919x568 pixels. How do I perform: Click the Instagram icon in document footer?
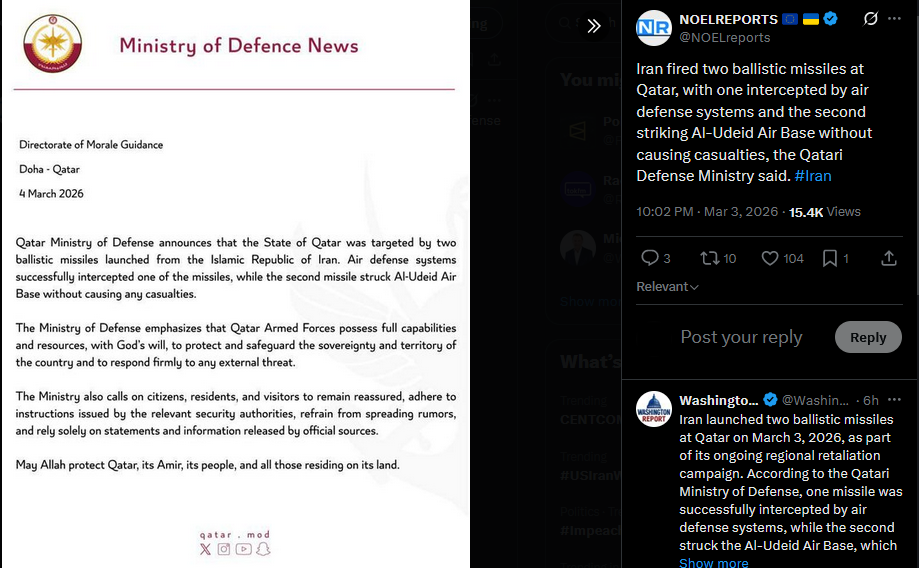tap(224, 549)
